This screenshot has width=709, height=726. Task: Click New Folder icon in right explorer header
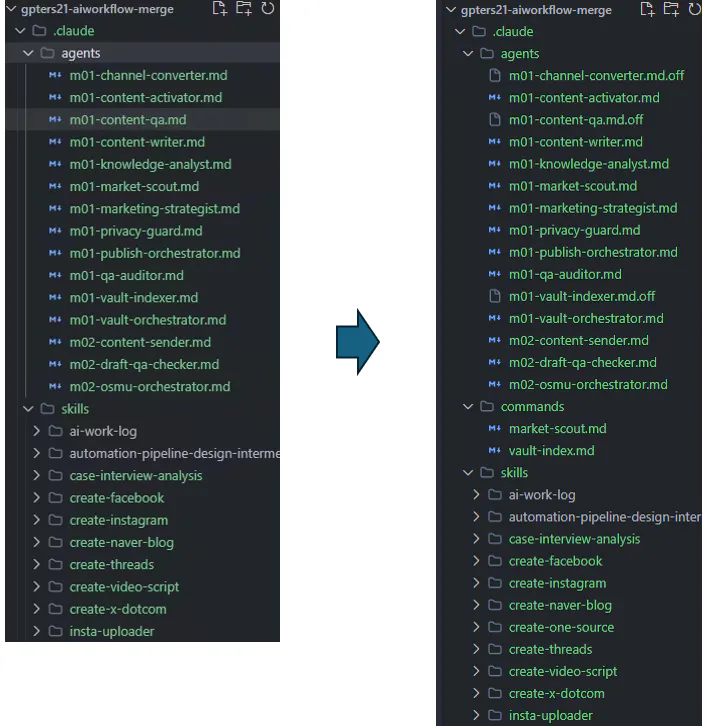click(671, 9)
